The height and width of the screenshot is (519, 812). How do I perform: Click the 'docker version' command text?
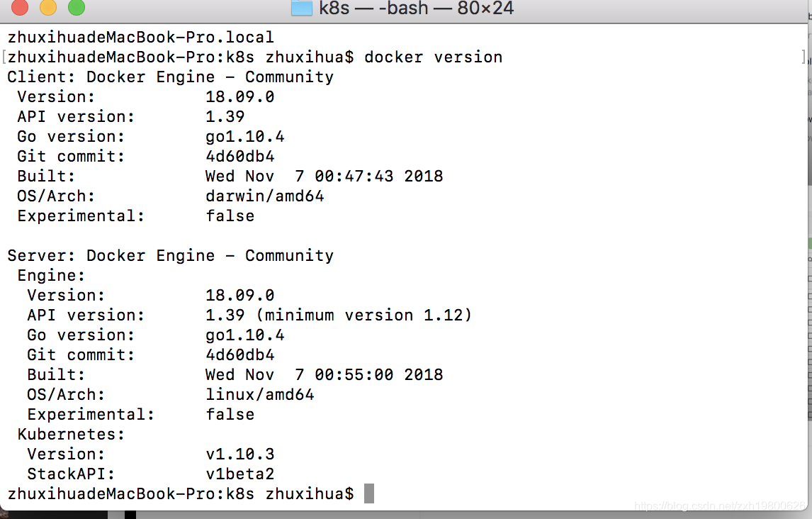433,57
